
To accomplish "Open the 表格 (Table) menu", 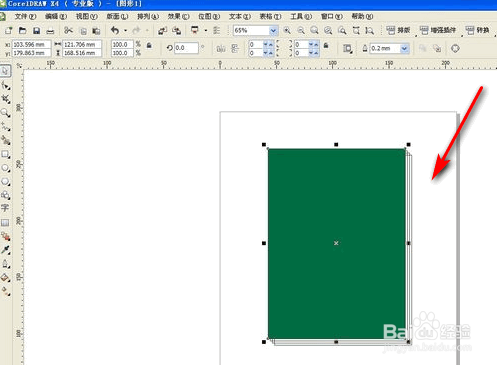I will (270, 16).
